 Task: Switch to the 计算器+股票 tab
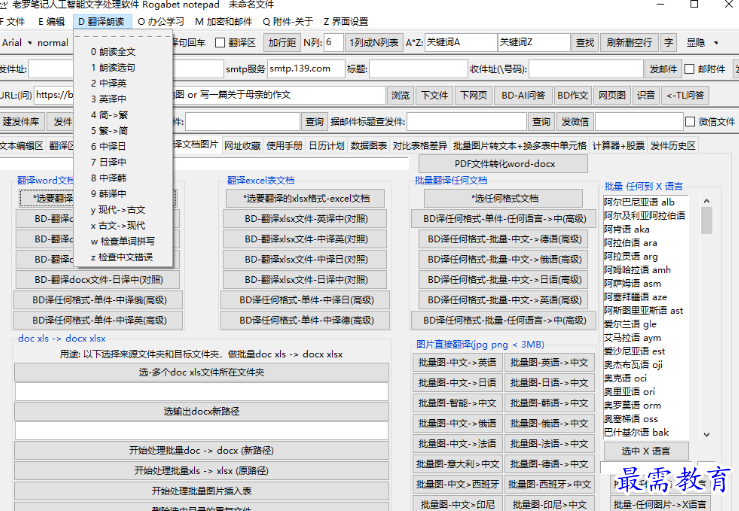pyautogui.click(x=618, y=146)
